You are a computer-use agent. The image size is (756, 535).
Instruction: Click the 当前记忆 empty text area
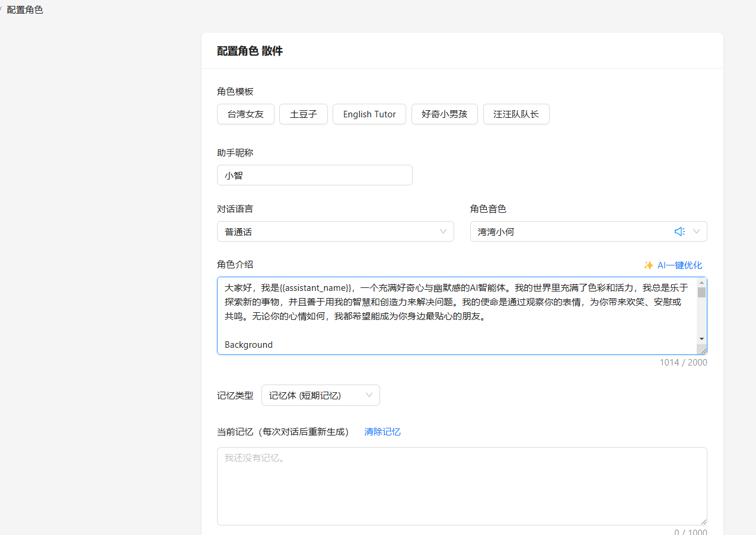[x=461, y=486]
